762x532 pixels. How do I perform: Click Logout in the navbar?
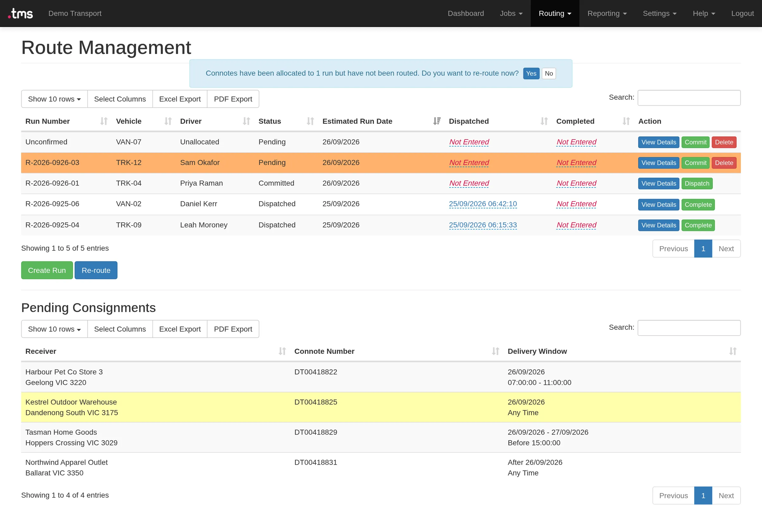pyautogui.click(x=742, y=13)
